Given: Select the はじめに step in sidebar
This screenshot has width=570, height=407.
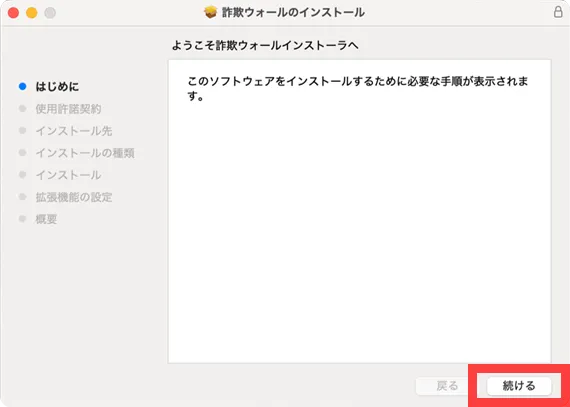Looking at the screenshot, I should (57, 86).
